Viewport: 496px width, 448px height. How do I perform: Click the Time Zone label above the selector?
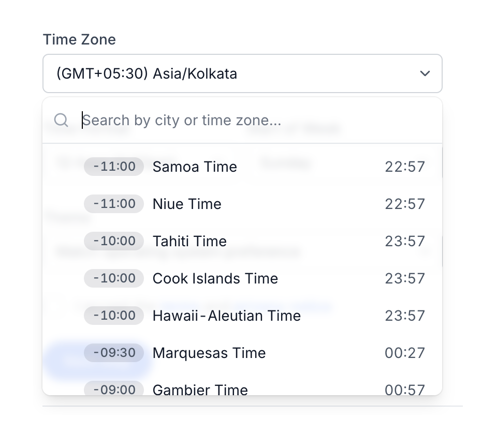tap(79, 39)
